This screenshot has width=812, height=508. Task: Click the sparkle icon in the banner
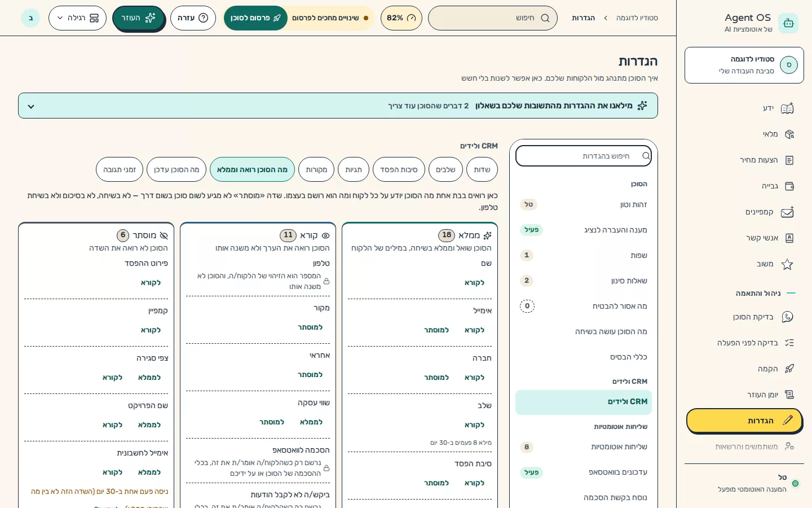(x=642, y=106)
